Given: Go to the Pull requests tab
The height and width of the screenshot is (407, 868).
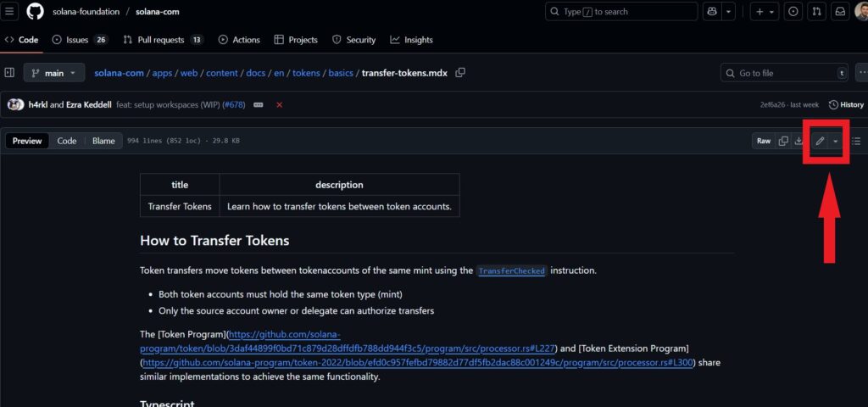Looking at the screenshot, I should pos(163,40).
